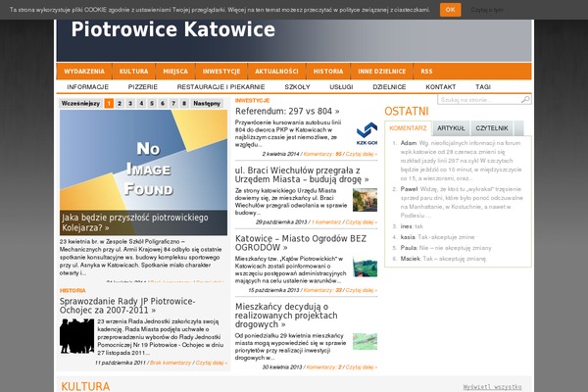
Task: Open 'Katowice – Miasto Ogrodów BEZ OGRODÓW' headline
Action: (x=301, y=243)
